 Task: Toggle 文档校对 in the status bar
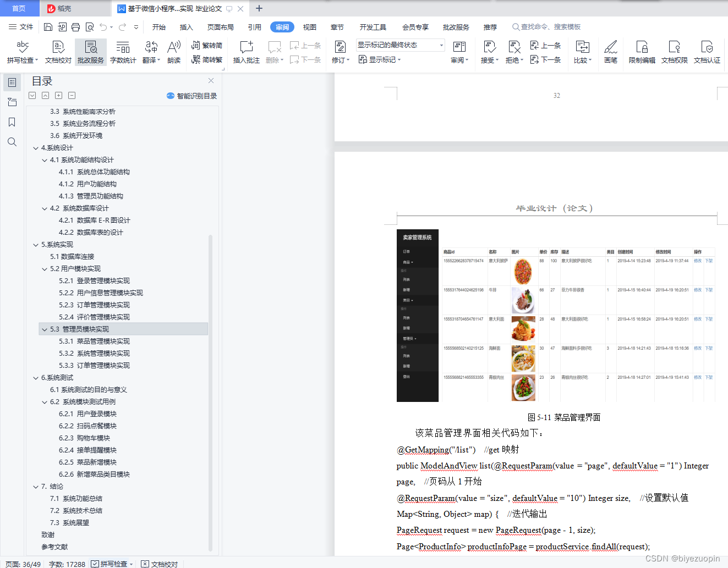[160, 564]
